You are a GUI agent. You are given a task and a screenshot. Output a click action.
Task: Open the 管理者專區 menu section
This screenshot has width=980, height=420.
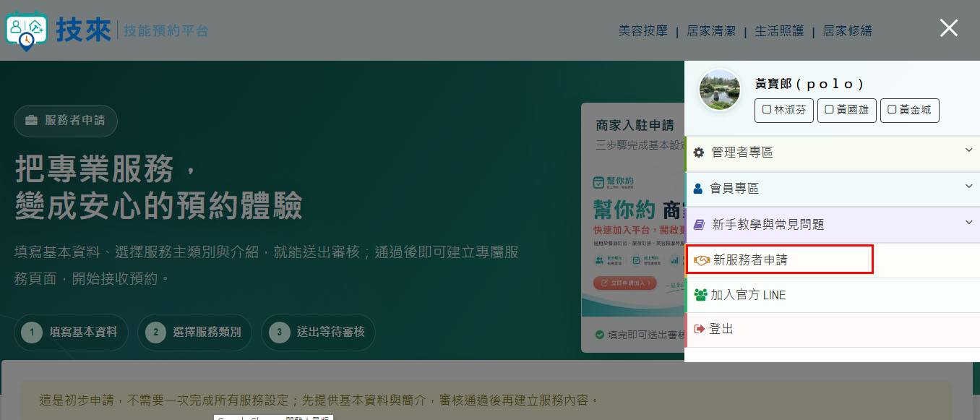[x=832, y=153]
